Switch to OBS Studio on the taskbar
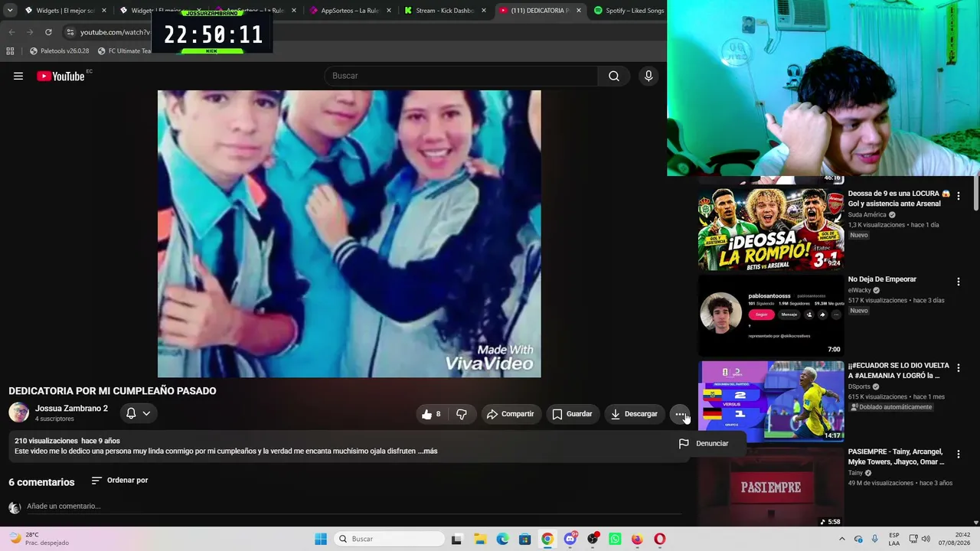Viewport: 980px width, 551px height. (x=593, y=539)
